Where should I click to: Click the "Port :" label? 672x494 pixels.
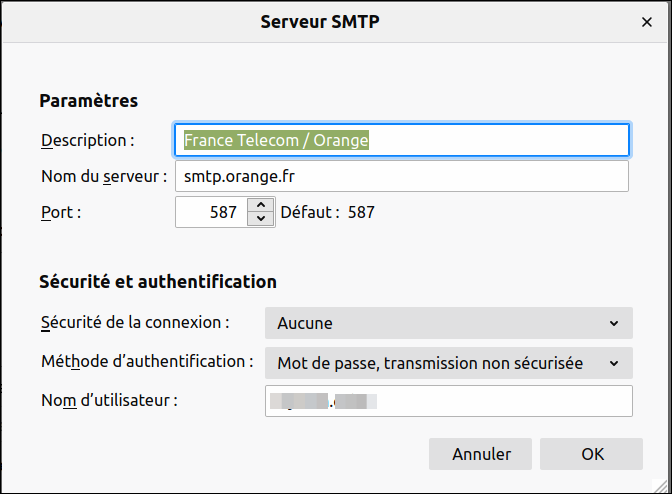tap(61, 212)
